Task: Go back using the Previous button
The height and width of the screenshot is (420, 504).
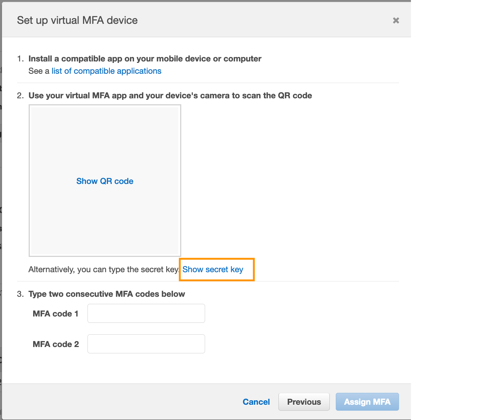Action: (x=304, y=402)
